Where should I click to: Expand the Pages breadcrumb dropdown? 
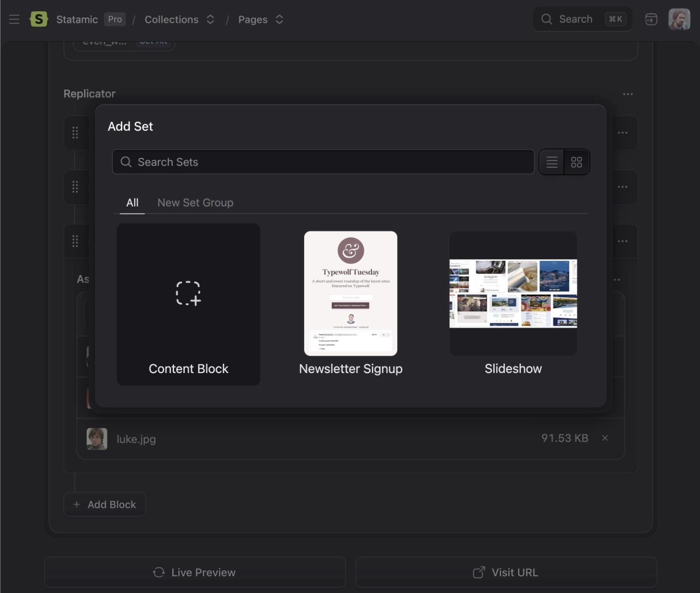[280, 20]
